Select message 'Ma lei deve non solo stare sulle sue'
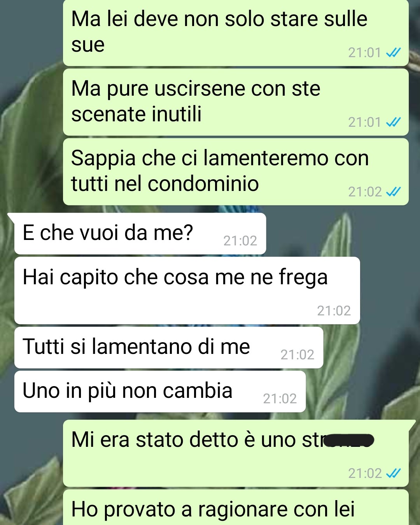The width and height of the screenshot is (420, 525). pos(236,33)
